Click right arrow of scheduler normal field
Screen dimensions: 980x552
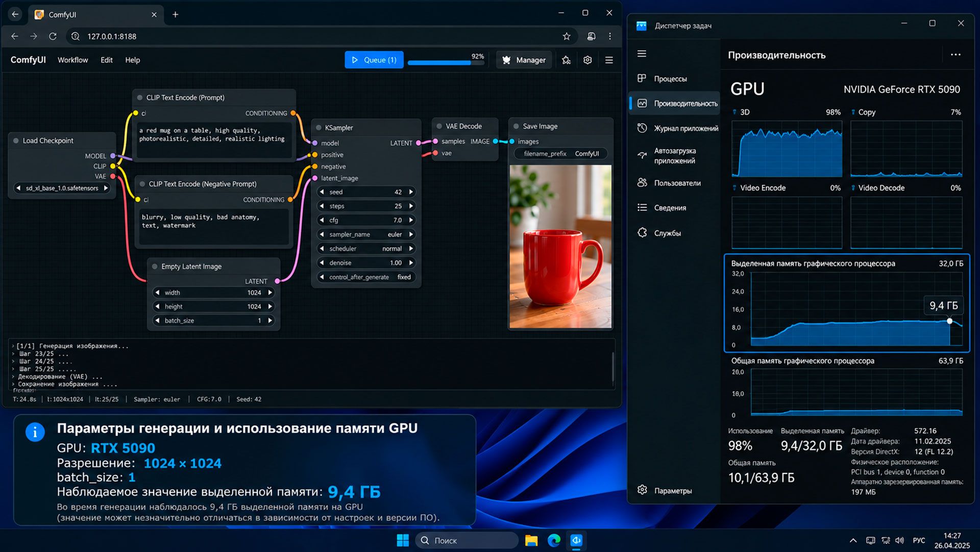pyautogui.click(x=411, y=249)
